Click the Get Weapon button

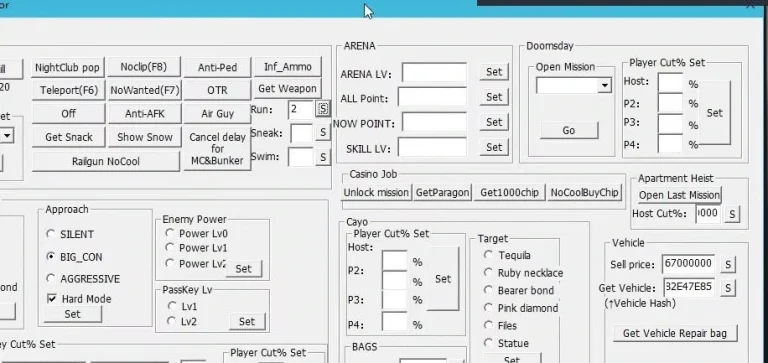pos(288,89)
